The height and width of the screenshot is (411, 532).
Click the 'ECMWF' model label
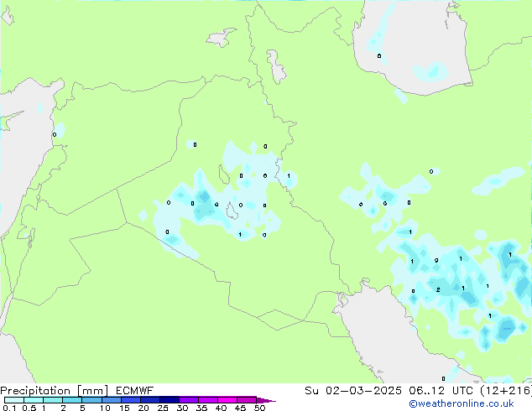click(135, 391)
